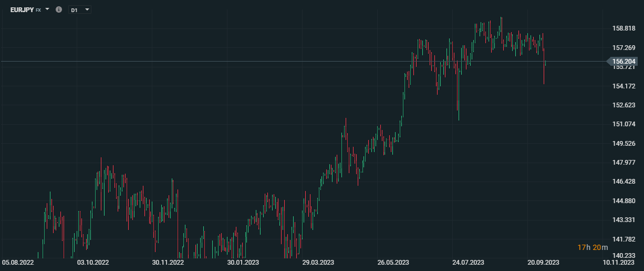Image resolution: width=644 pixels, height=271 pixels.
Task: Click the 144.880 price axis label
Action: [624, 200]
